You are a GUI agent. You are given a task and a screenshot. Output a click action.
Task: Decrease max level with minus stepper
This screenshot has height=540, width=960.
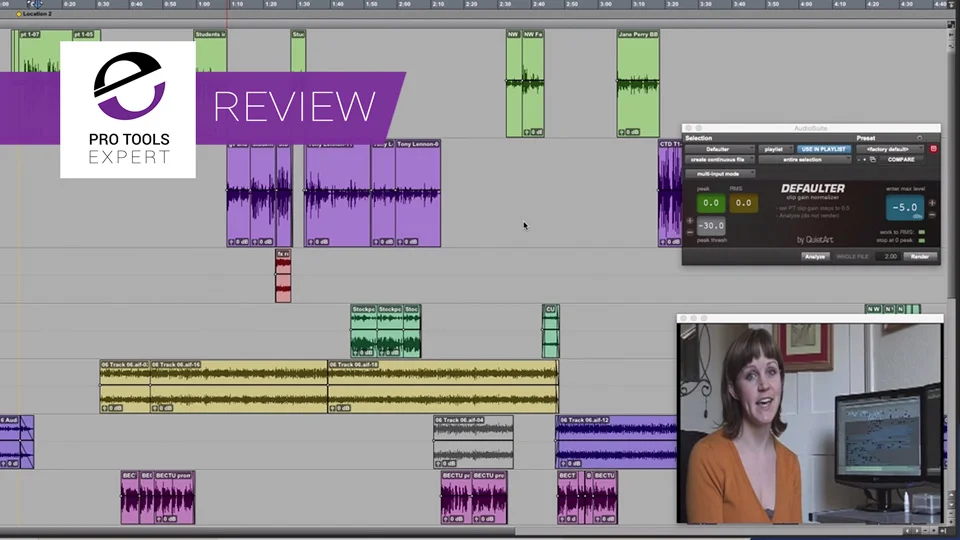(x=932, y=215)
